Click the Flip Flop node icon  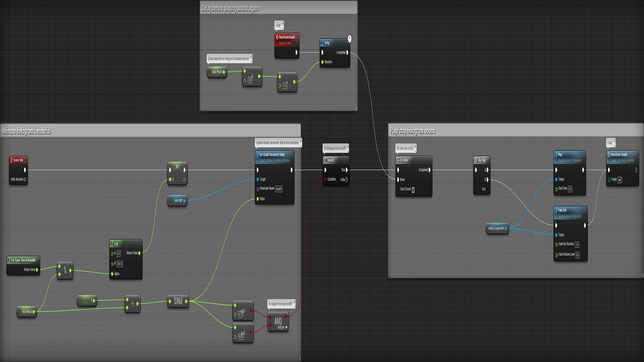click(477, 160)
